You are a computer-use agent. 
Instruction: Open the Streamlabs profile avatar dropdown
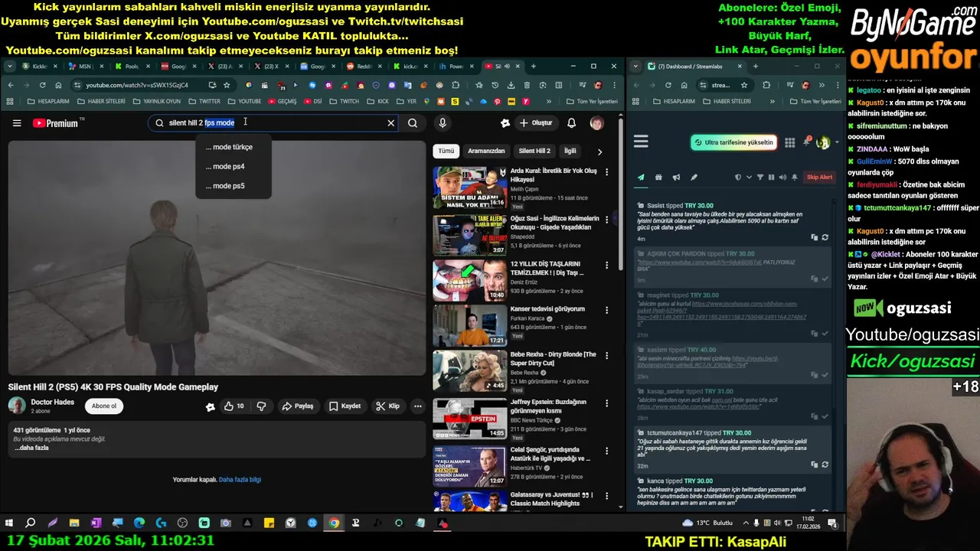click(x=826, y=142)
